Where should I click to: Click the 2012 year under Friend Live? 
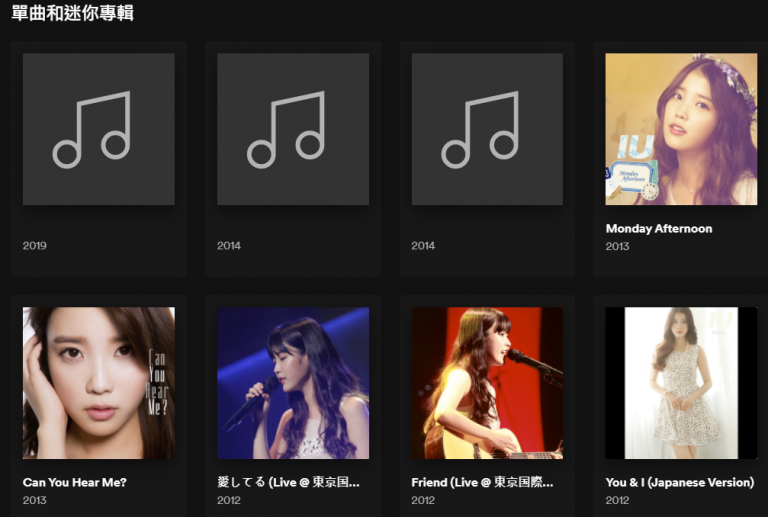423,500
